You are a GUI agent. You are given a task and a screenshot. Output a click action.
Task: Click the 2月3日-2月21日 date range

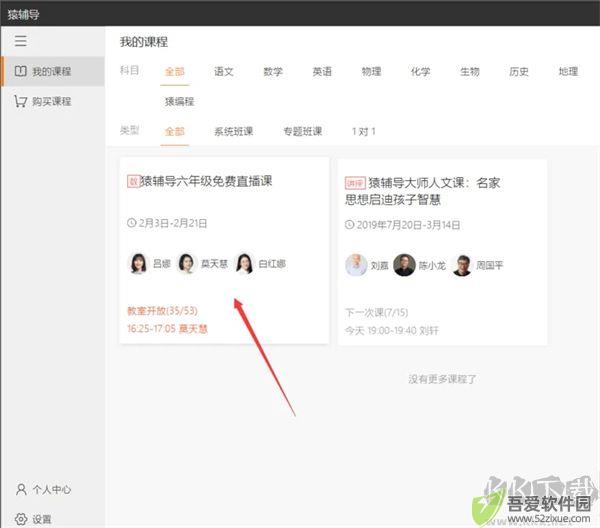pos(173,223)
